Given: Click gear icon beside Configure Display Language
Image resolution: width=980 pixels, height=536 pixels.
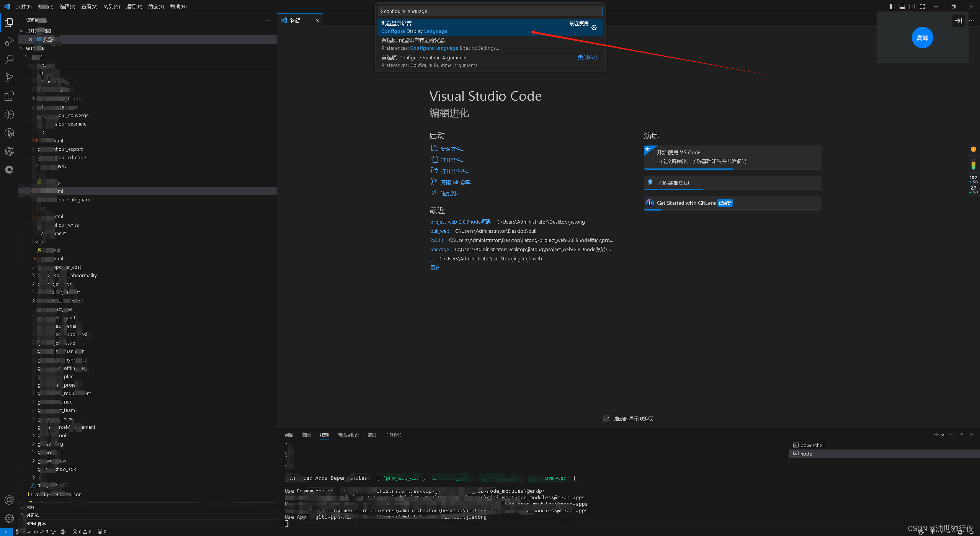Looking at the screenshot, I should tap(594, 28).
